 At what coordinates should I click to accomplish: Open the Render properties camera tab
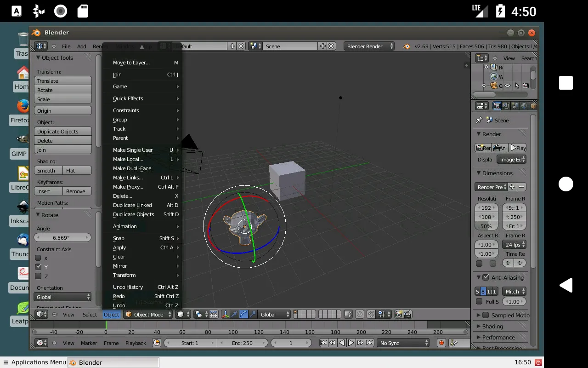(497, 106)
